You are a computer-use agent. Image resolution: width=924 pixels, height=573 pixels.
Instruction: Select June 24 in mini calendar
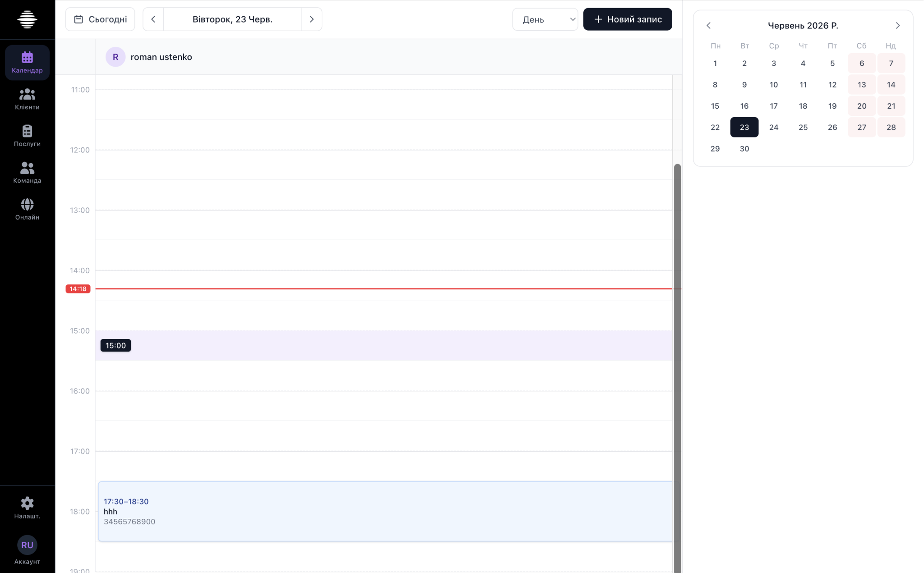coord(774,127)
